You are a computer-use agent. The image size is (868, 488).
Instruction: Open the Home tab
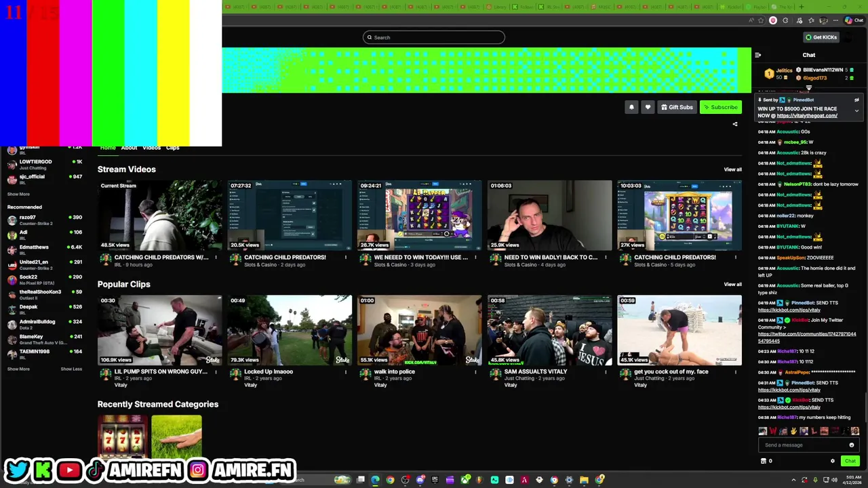coord(108,148)
